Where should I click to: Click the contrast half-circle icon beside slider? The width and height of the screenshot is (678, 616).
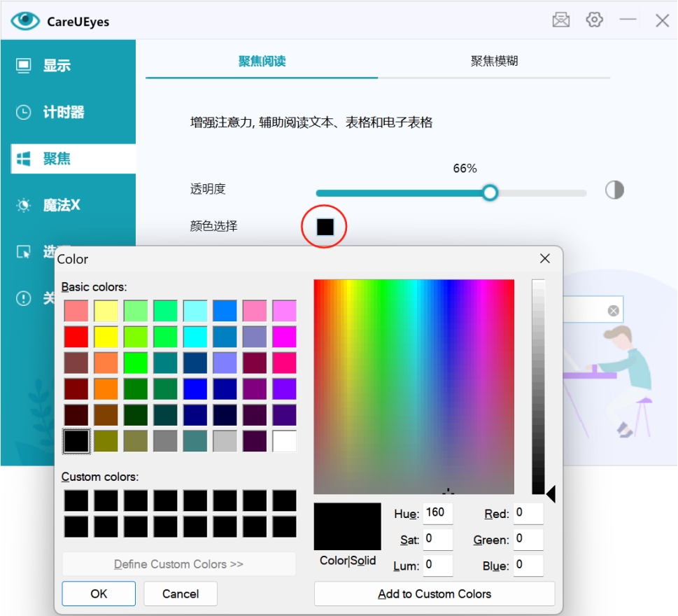[x=614, y=190]
